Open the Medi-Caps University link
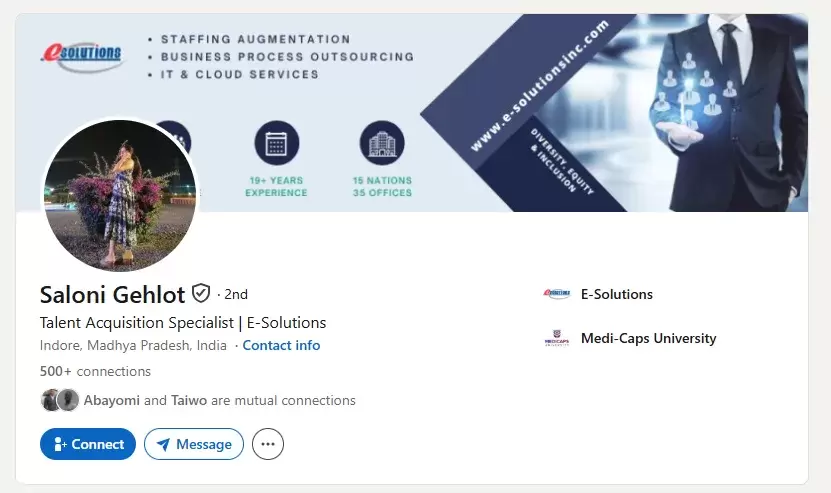This screenshot has height=493, width=831. coord(648,338)
